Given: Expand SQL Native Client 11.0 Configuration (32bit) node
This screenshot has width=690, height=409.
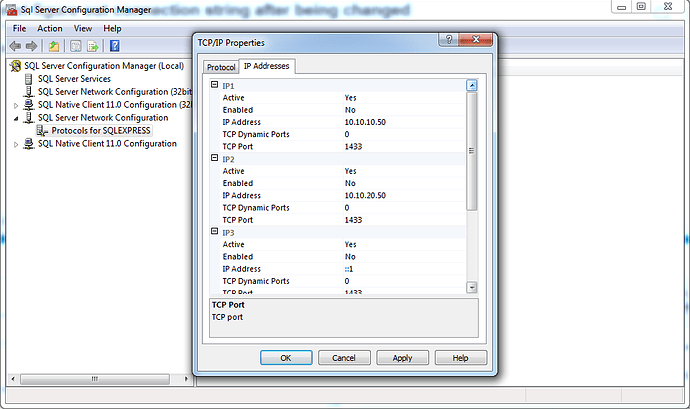Looking at the screenshot, I should pyautogui.click(x=16, y=106).
